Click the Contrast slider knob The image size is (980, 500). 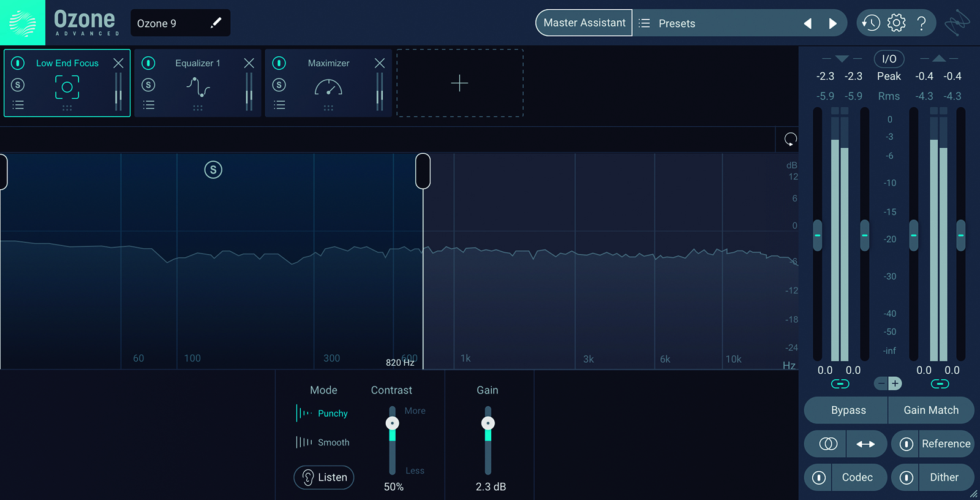point(392,423)
